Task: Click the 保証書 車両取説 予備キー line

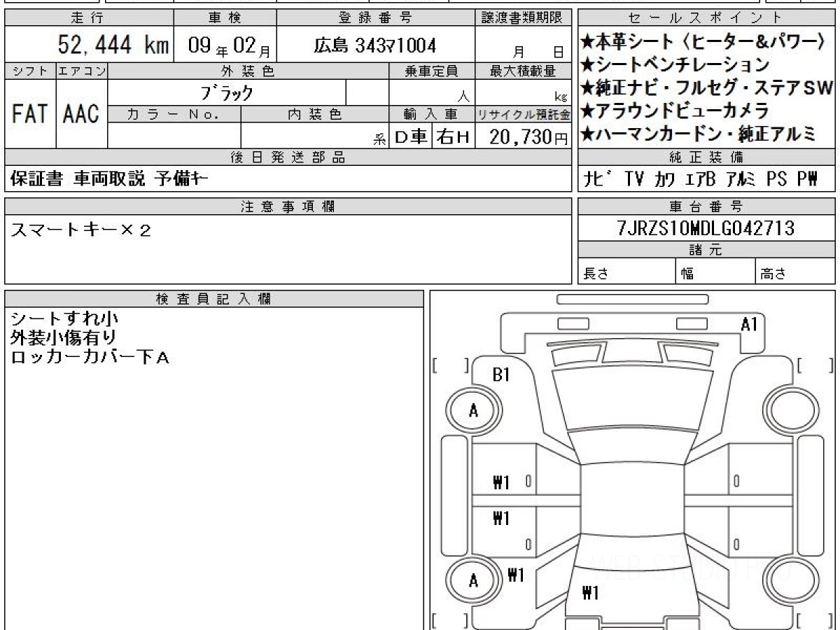Action: coord(108,179)
